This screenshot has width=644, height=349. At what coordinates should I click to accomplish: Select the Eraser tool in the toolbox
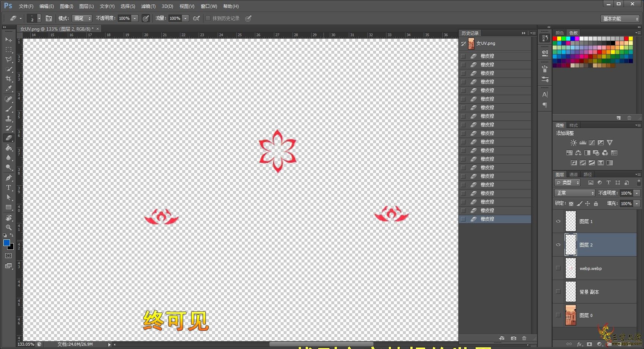tap(9, 138)
